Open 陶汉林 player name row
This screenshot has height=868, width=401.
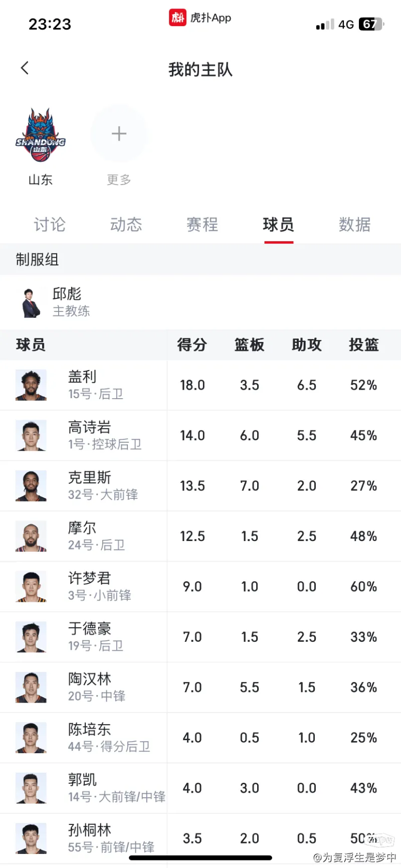pyautogui.click(x=83, y=687)
